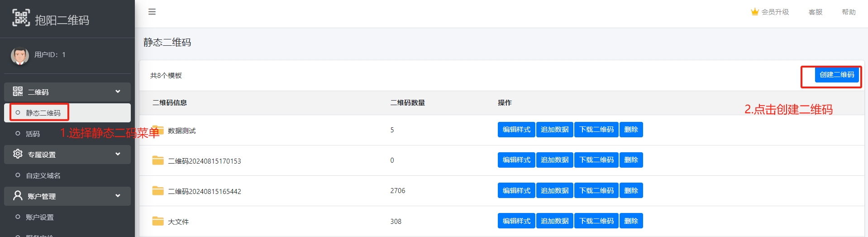This screenshot has width=868, height=237.
Task: Select 静态二维码 in the sidebar
Action: tap(43, 113)
